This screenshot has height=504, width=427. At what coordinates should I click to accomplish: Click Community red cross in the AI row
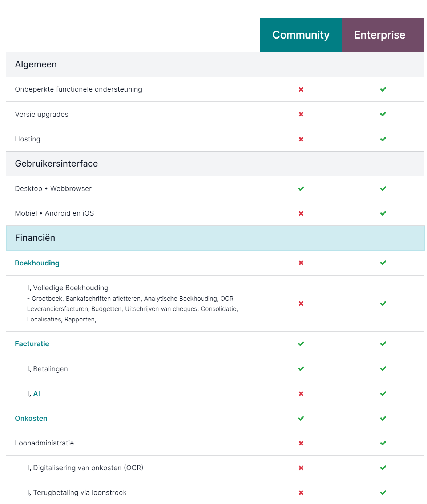pos(301,394)
